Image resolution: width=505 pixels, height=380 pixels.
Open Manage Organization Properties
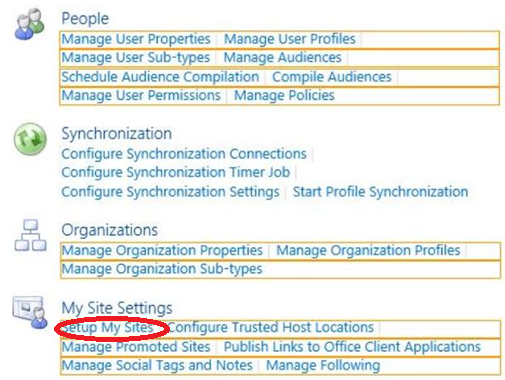162,251
